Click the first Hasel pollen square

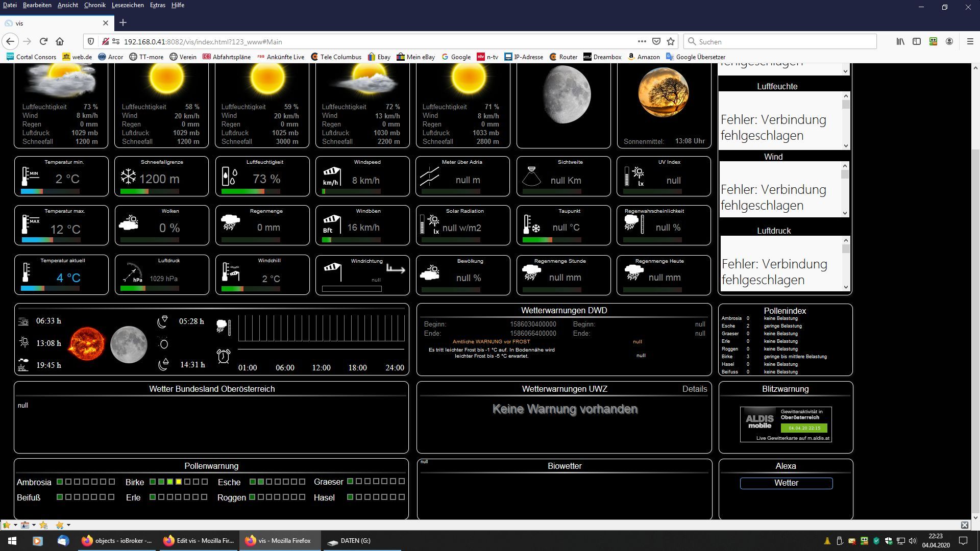pos(350,497)
